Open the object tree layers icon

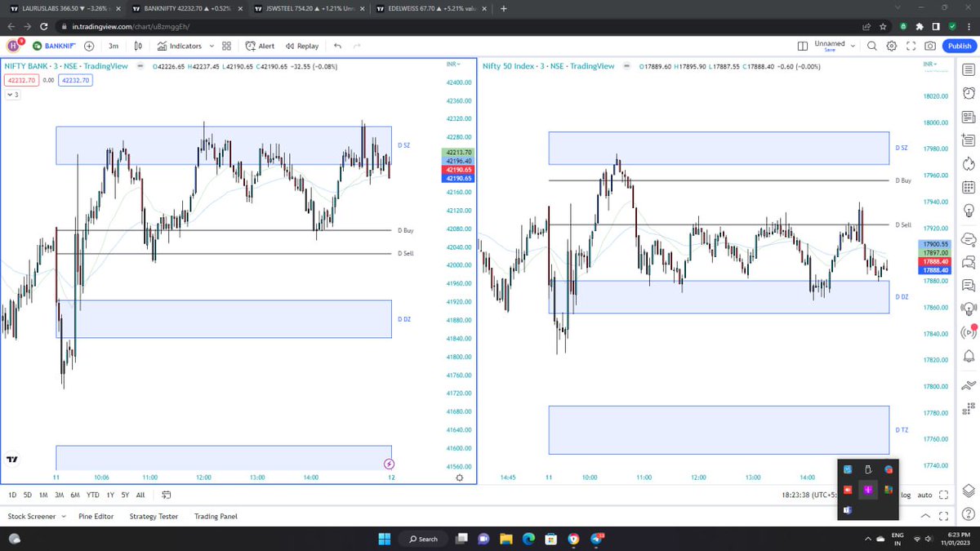pyautogui.click(x=968, y=491)
